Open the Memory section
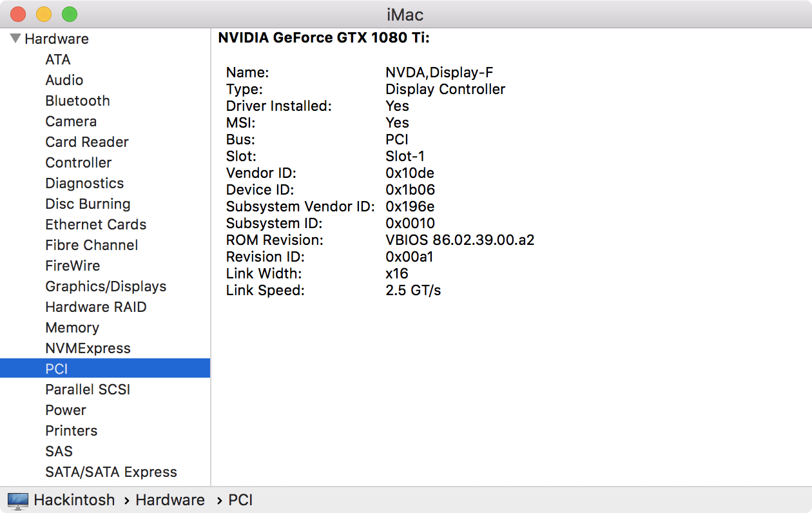Image resolution: width=812 pixels, height=513 pixels. click(72, 327)
